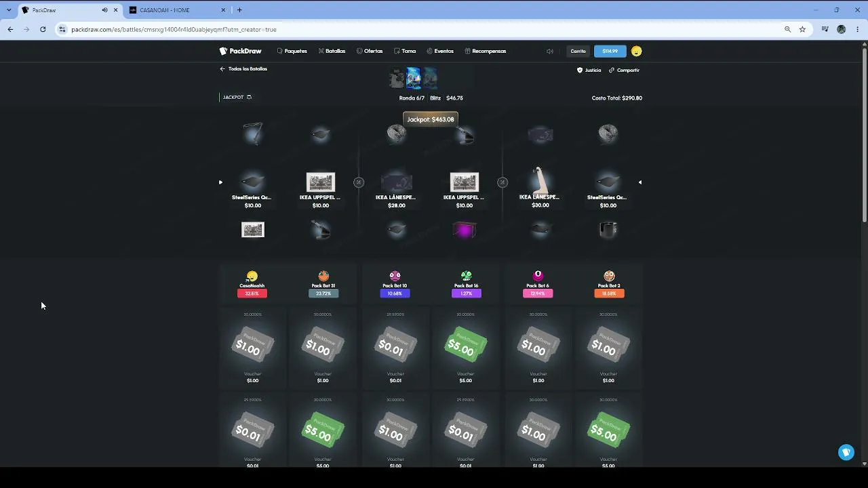This screenshot has height=488, width=868.
Task: Click the Pack Bot 6 avatar
Action: [538, 276]
